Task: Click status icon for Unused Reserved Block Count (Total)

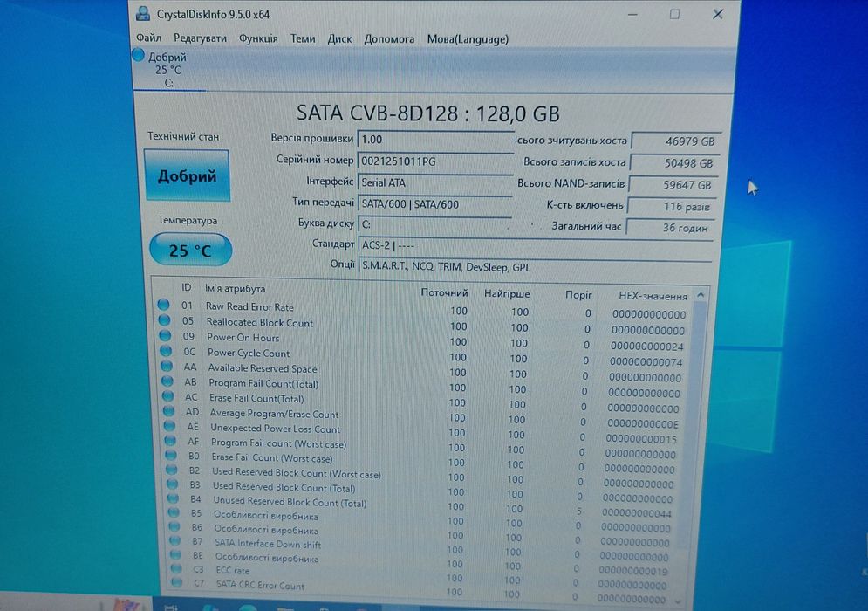Action: coord(174,498)
